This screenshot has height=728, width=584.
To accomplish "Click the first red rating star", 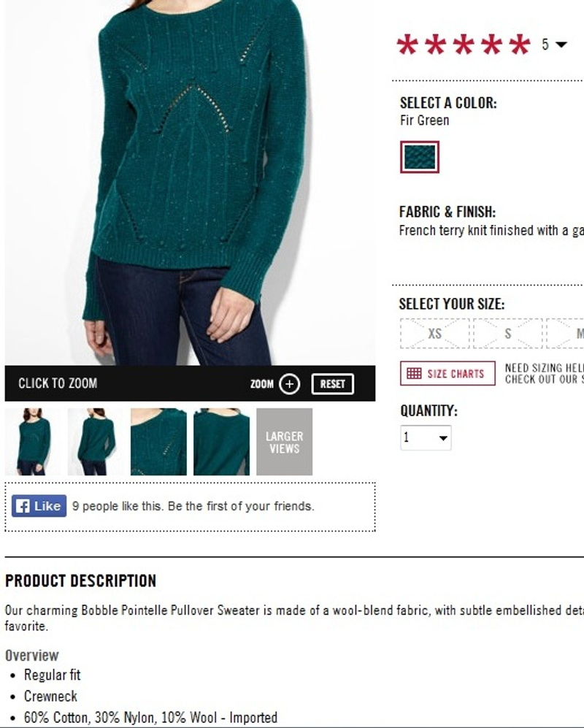I will [407, 45].
